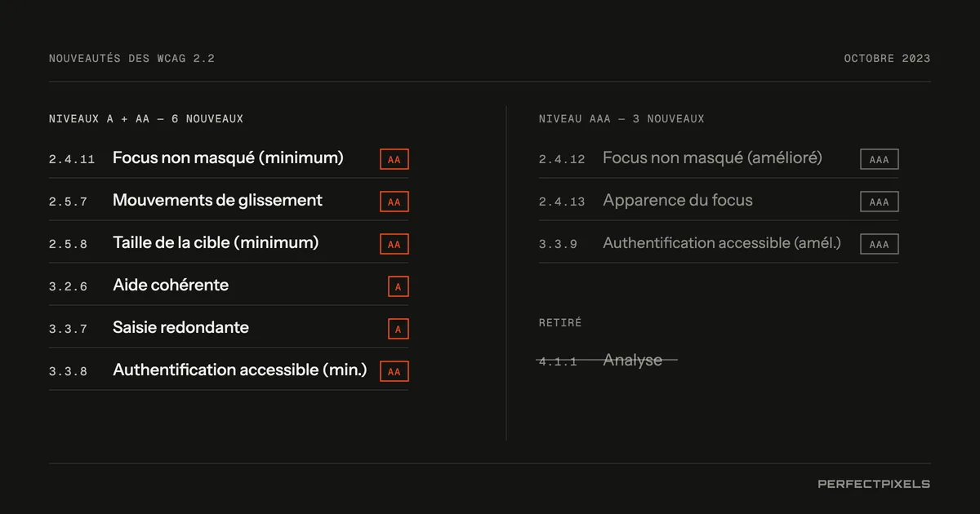Click the struck-through "Analyse" criterion
Viewport: 980px width, 514px height.
633,360
